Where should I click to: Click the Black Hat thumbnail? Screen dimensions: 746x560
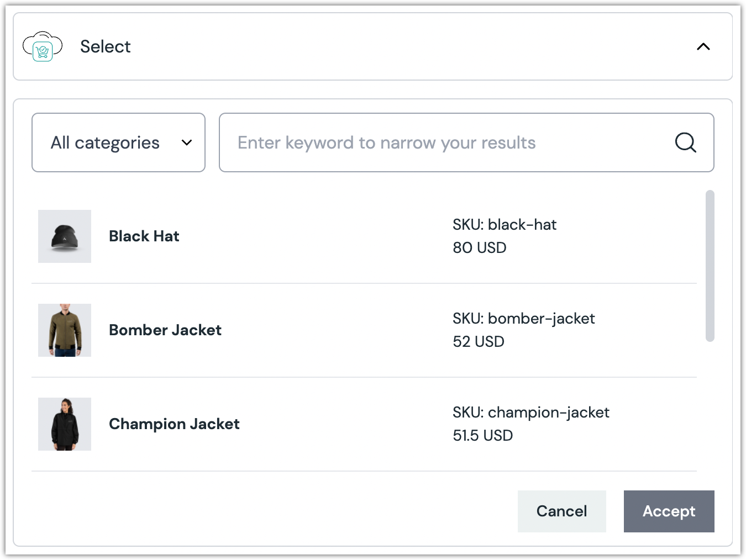pyautogui.click(x=65, y=236)
